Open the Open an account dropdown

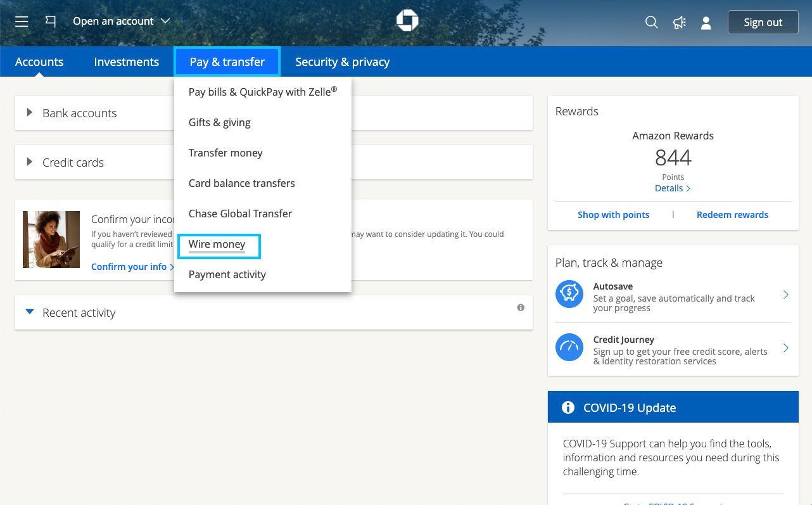[x=120, y=21]
